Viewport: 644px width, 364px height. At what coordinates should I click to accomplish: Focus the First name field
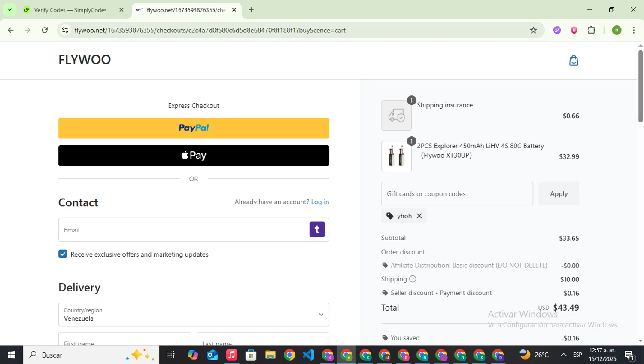click(125, 339)
